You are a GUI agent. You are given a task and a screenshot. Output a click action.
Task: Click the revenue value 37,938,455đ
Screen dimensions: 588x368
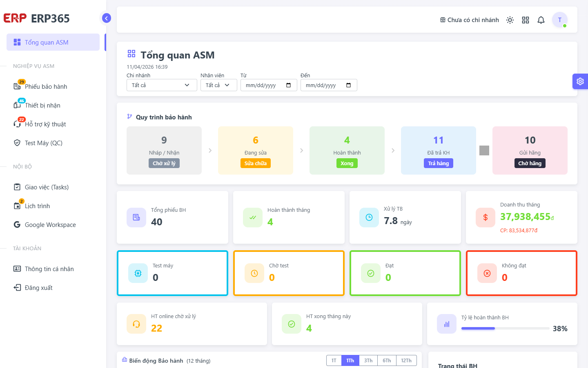(x=527, y=217)
